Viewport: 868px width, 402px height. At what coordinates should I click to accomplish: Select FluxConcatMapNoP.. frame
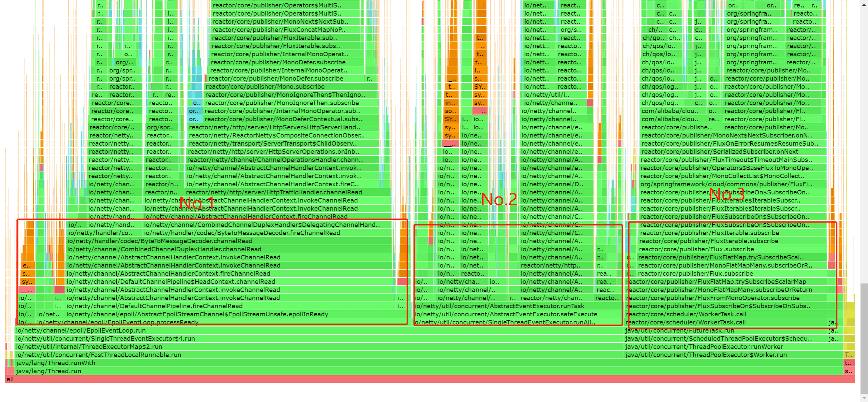(x=285, y=29)
